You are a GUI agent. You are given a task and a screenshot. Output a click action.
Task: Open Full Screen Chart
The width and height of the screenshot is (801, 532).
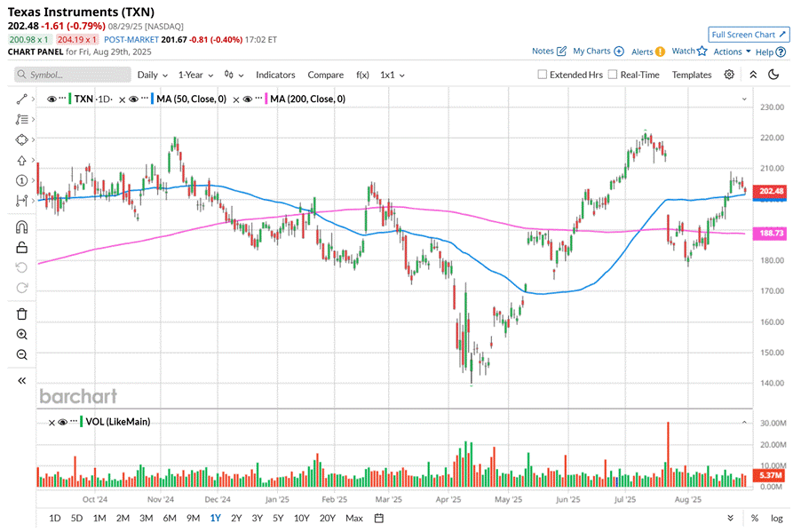tap(749, 35)
